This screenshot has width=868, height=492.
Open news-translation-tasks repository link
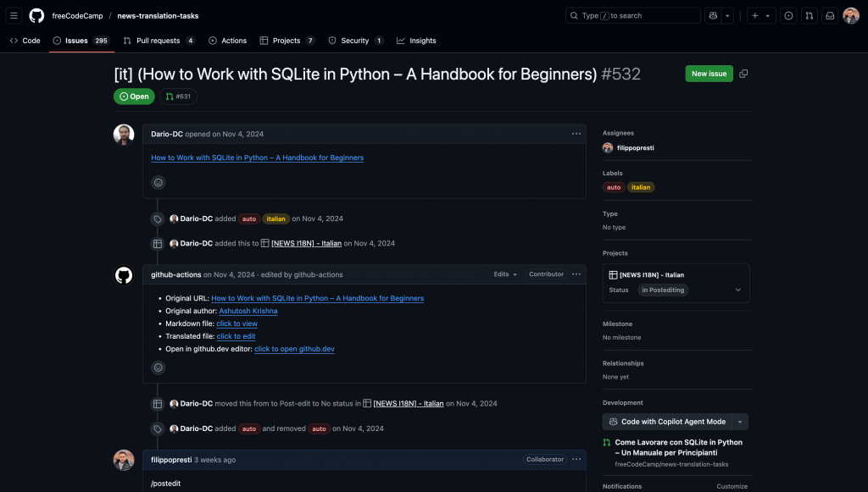click(158, 15)
